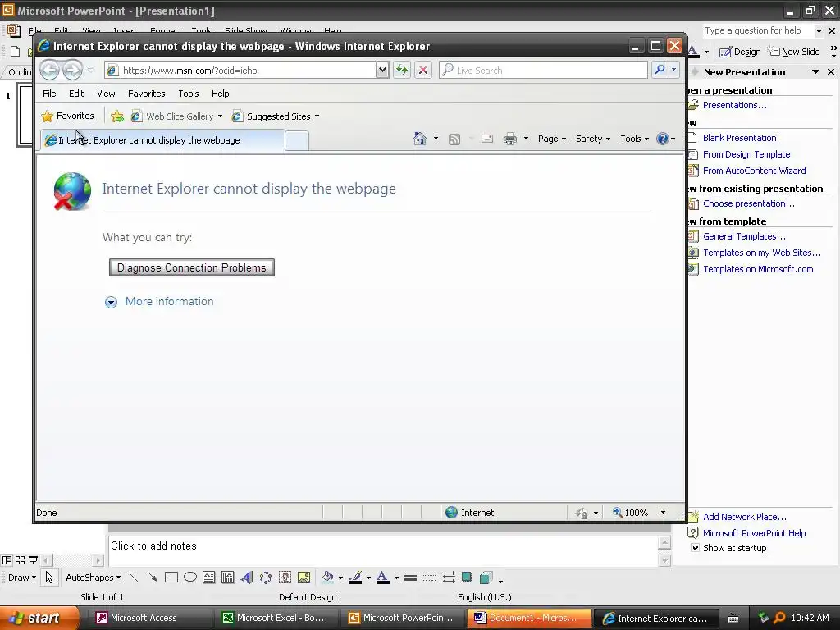Open Dash Style options
Viewport: 840px width, 630px height.
pos(429,577)
